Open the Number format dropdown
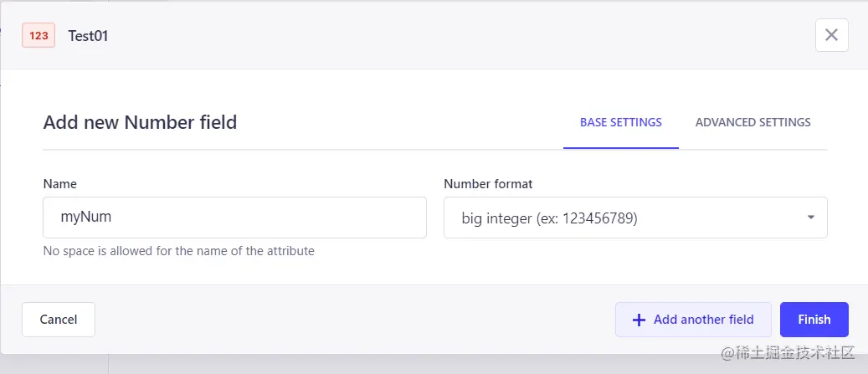The height and width of the screenshot is (374, 868). (x=634, y=218)
